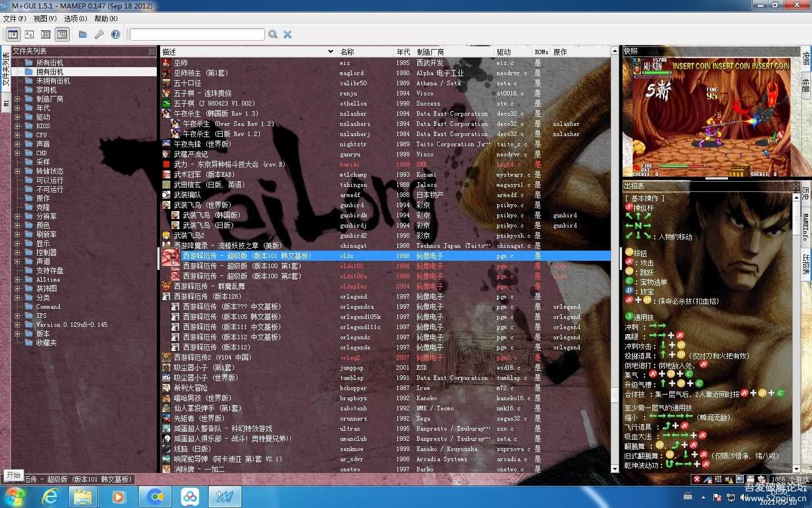The image size is (812, 508).
Task: Open the 描述 column header dropdown arrow
Action: tap(330, 51)
